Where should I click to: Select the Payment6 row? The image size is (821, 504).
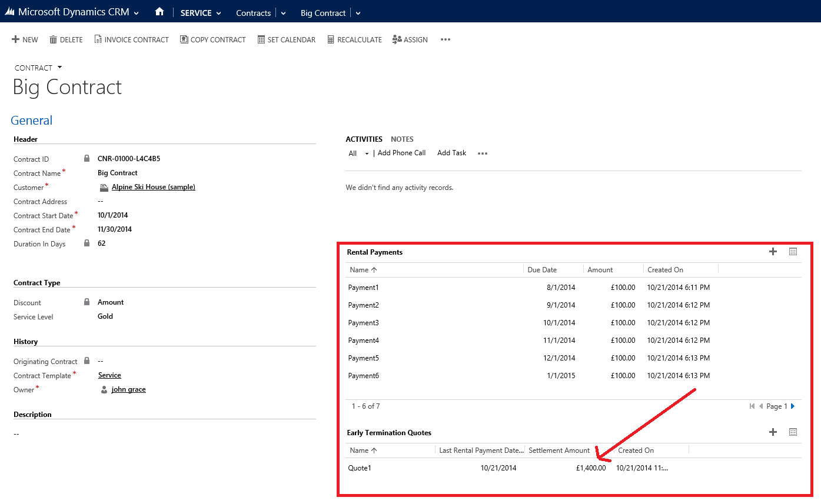(573, 376)
